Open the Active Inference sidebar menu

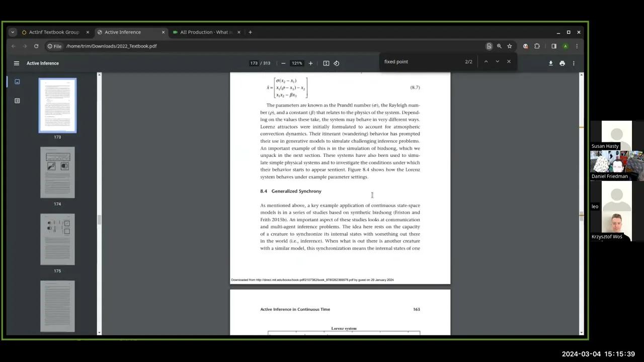click(17, 63)
